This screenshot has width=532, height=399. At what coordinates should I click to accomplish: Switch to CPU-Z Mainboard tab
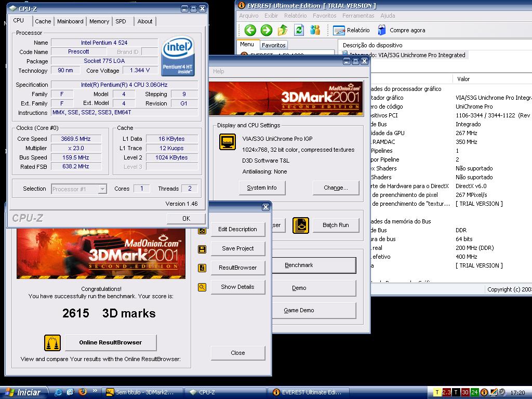(70, 21)
